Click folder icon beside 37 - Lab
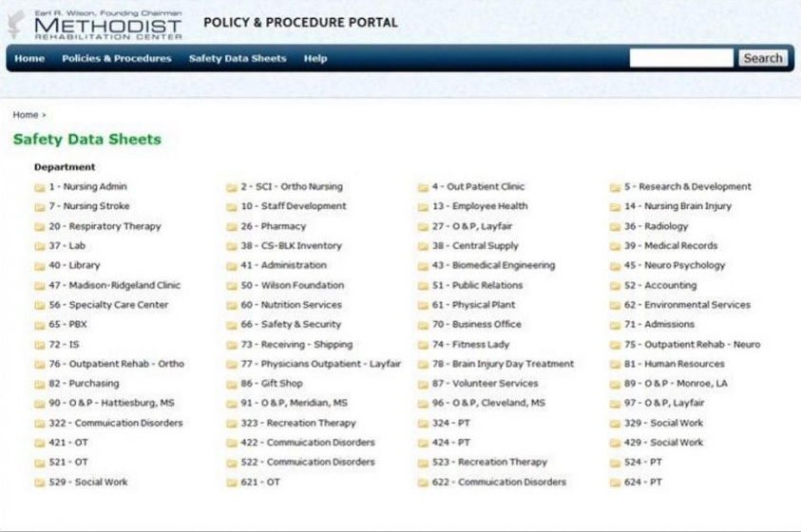Viewport: 801px width, 532px height. [x=40, y=247]
